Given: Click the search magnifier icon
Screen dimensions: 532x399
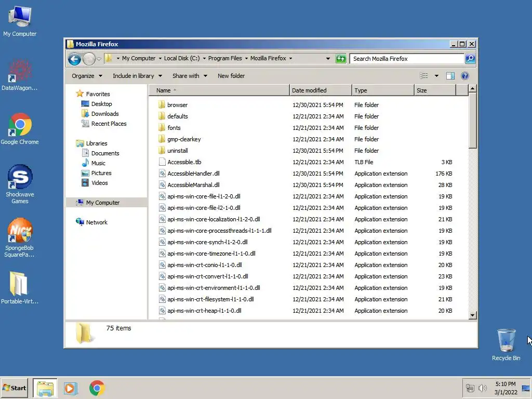Looking at the screenshot, I should tap(470, 59).
